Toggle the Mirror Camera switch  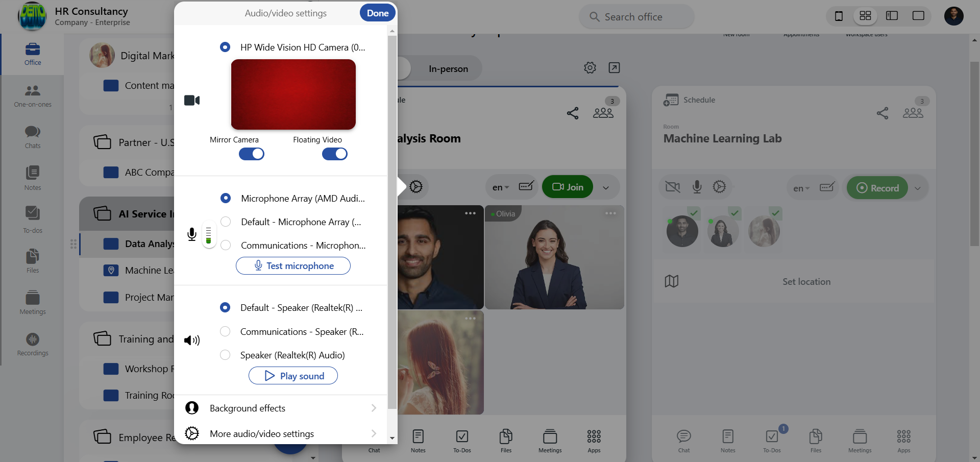[252, 154]
